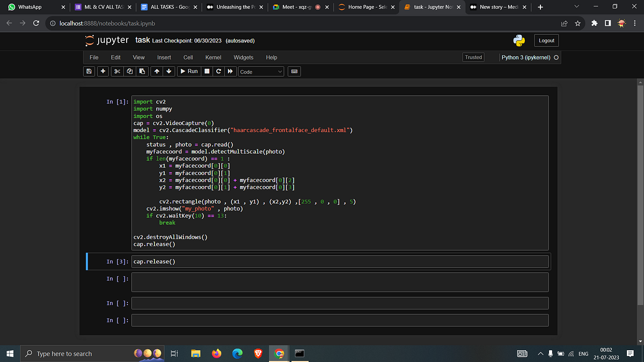The width and height of the screenshot is (644, 362).
Task: Interrupt the kernel with stop icon
Action: (207, 71)
